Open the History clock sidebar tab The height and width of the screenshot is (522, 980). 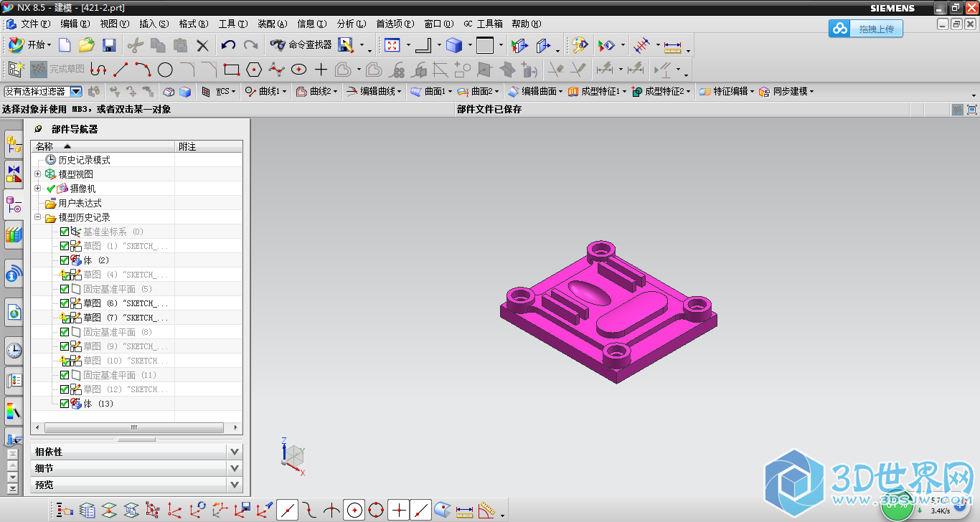(x=14, y=351)
